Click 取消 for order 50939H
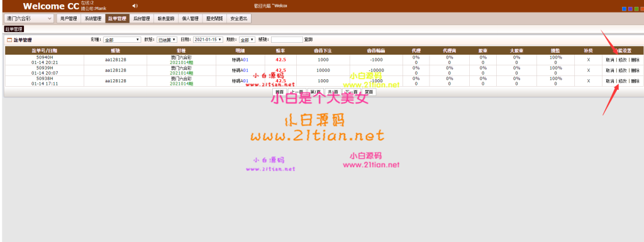The width and height of the screenshot is (644, 242). 610,70
